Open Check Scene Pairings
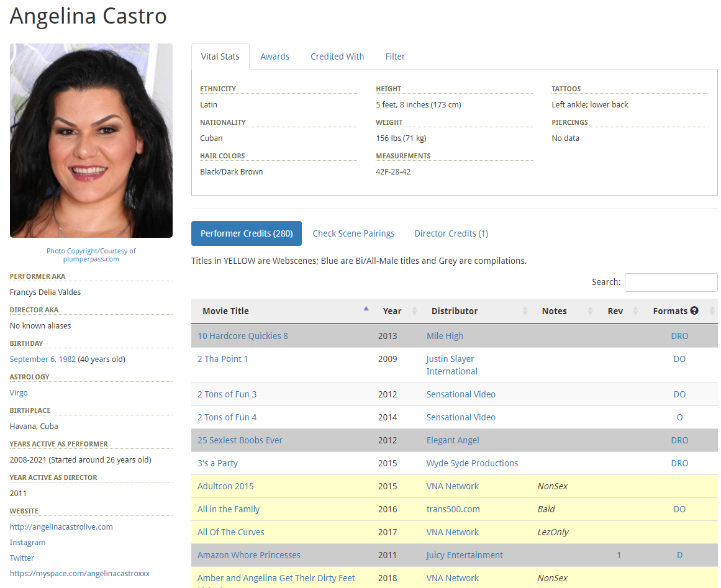This screenshot has width=721, height=588. click(353, 233)
